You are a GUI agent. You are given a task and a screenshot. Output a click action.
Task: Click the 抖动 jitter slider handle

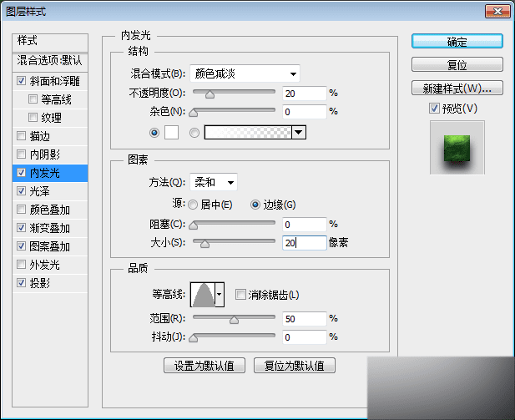[194, 338]
